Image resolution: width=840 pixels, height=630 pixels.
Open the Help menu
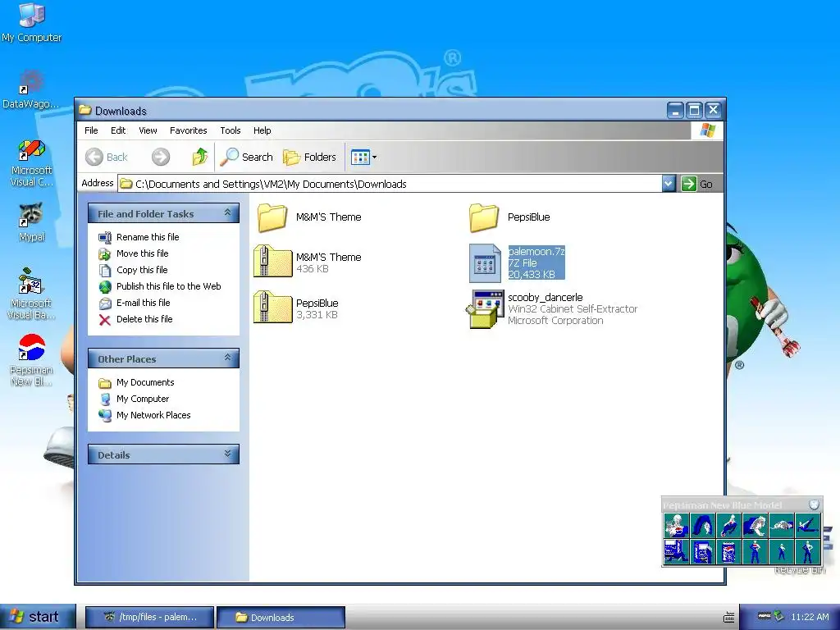pyautogui.click(x=262, y=130)
